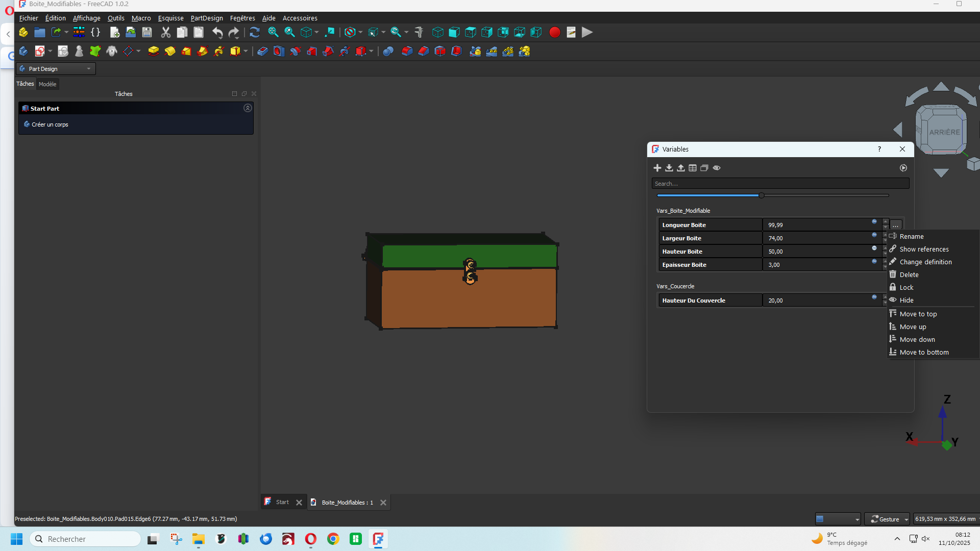
Task: Click Créer un corps link
Action: (x=50, y=124)
